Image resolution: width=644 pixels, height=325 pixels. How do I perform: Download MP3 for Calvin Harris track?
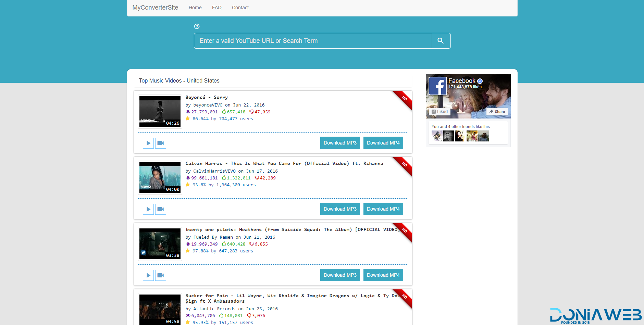coord(340,209)
